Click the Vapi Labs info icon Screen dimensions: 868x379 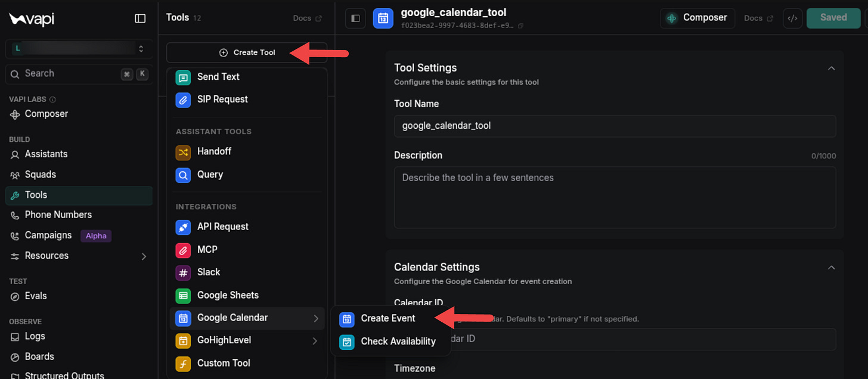coord(52,100)
